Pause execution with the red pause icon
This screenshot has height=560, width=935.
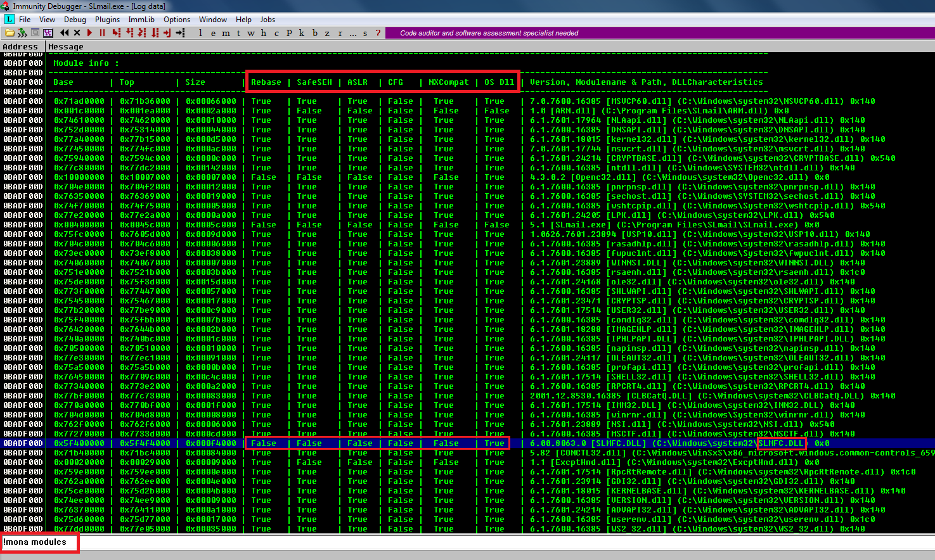pyautogui.click(x=102, y=33)
